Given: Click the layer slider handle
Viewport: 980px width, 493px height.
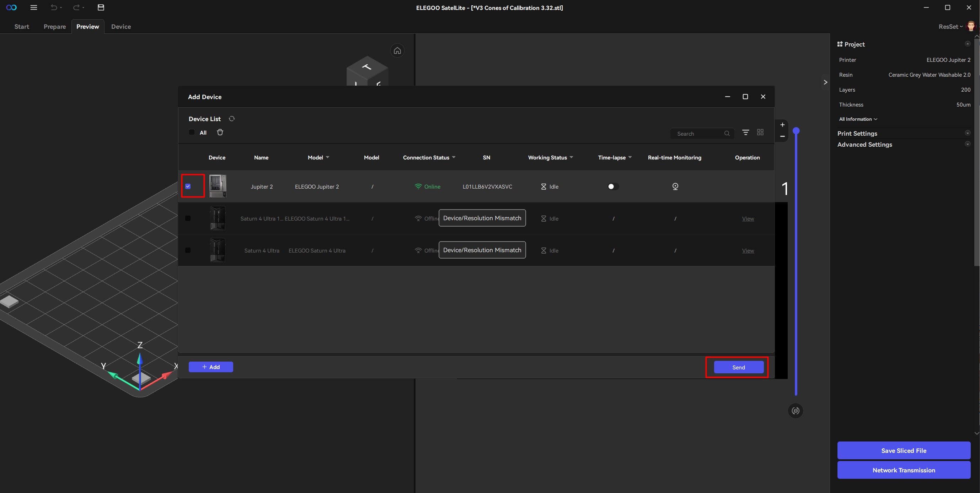Looking at the screenshot, I should coord(796,131).
